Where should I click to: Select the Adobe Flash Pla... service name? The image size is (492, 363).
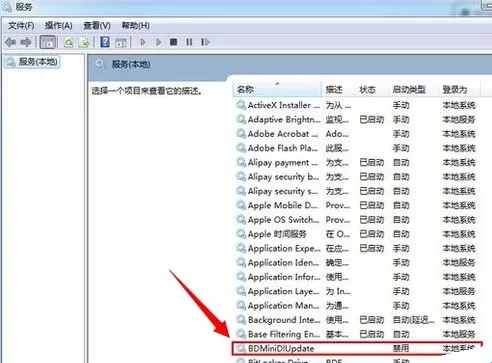(x=283, y=148)
